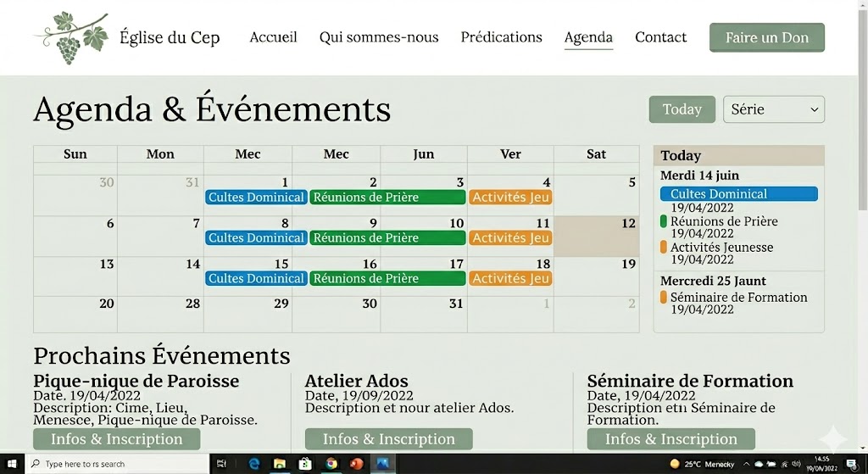Open Microsoft Edge from the taskbar
The image size is (868, 474).
253,464
